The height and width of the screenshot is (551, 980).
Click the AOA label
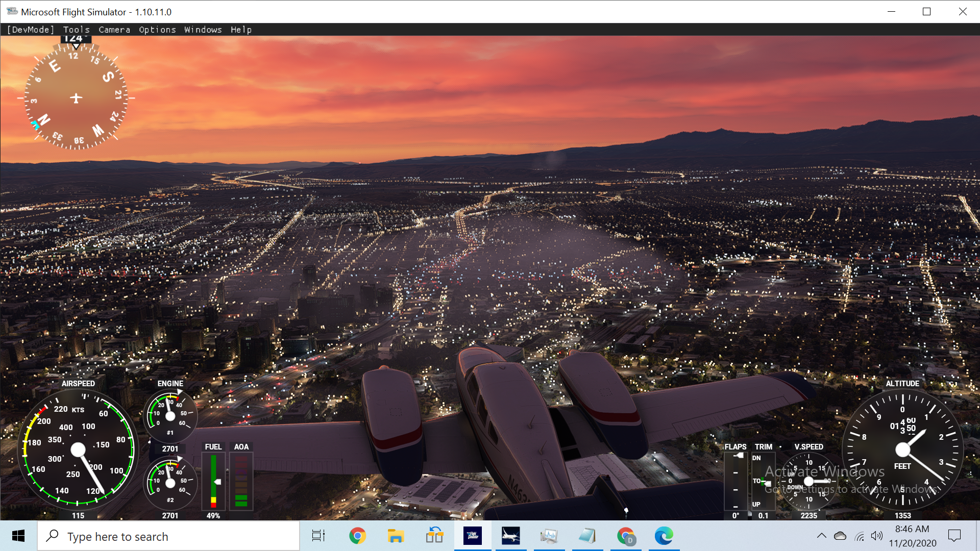coord(241,447)
